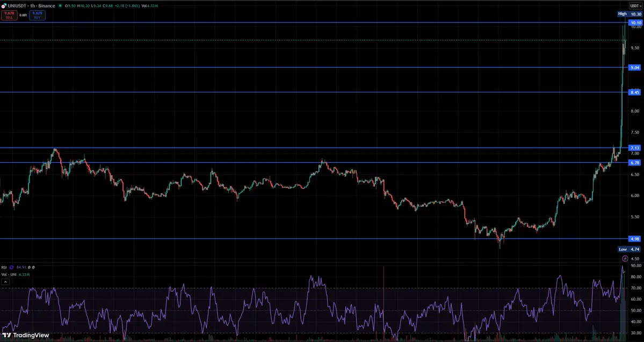Click the green market status dot
The image size is (644, 342).
click(60, 6)
